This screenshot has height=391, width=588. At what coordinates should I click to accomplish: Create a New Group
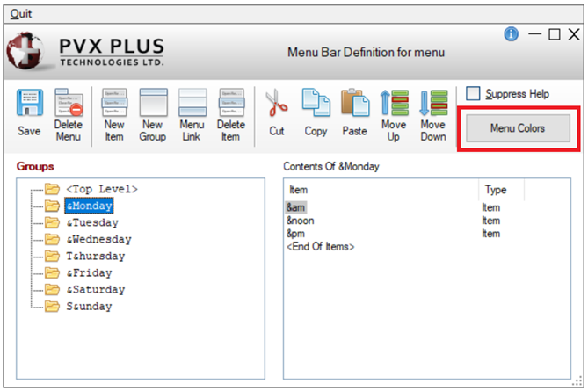point(152,105)
